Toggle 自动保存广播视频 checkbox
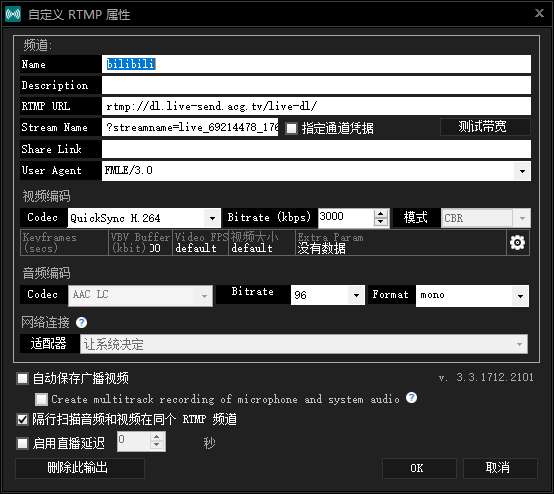This screenshot has width=554, height=494. pyautogui.click(x=22, y=378)
